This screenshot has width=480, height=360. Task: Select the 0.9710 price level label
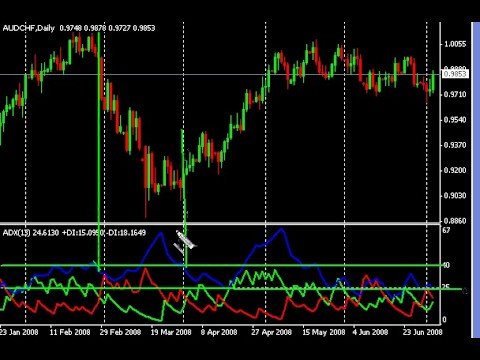pos(455,95)
